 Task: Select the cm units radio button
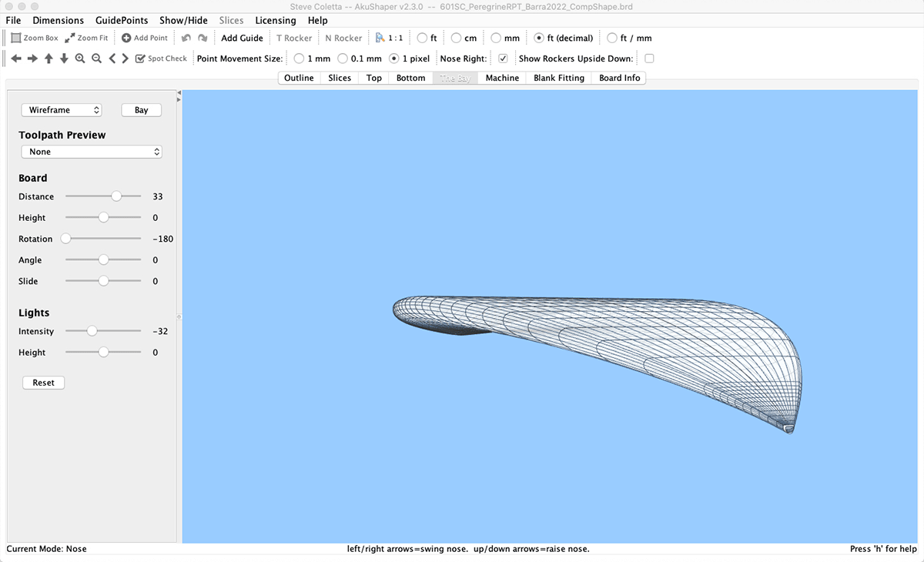(x=457, y=38)
